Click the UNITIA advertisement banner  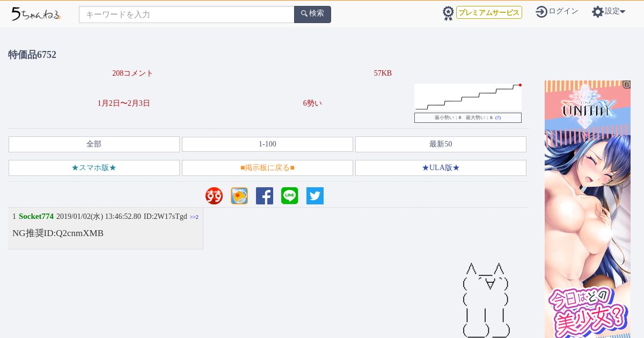click(588, 209)
